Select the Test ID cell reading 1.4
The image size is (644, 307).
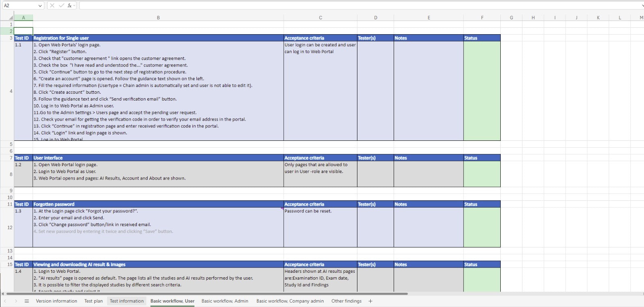point(23,280)
